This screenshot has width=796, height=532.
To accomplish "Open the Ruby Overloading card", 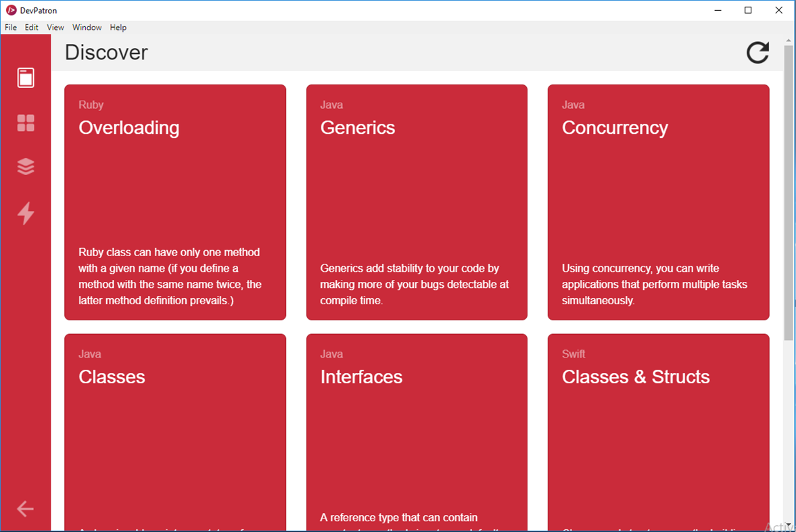I will [x=174, y=201].
